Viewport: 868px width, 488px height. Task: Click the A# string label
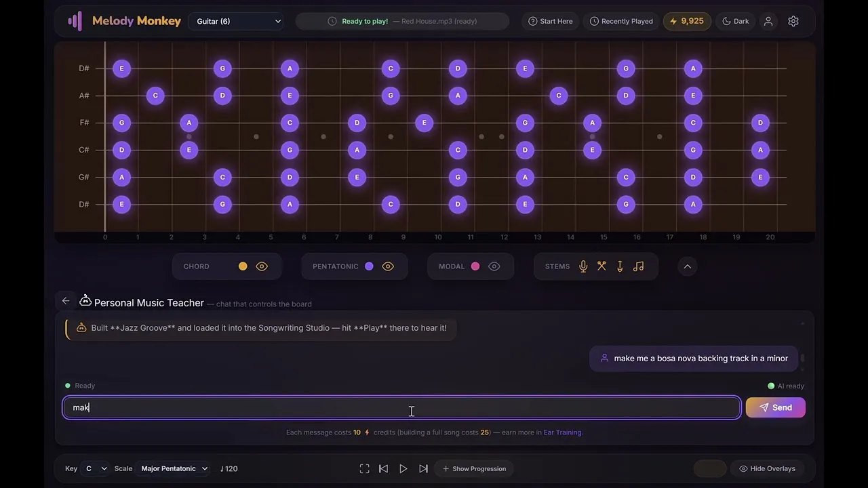click(84, 96)
